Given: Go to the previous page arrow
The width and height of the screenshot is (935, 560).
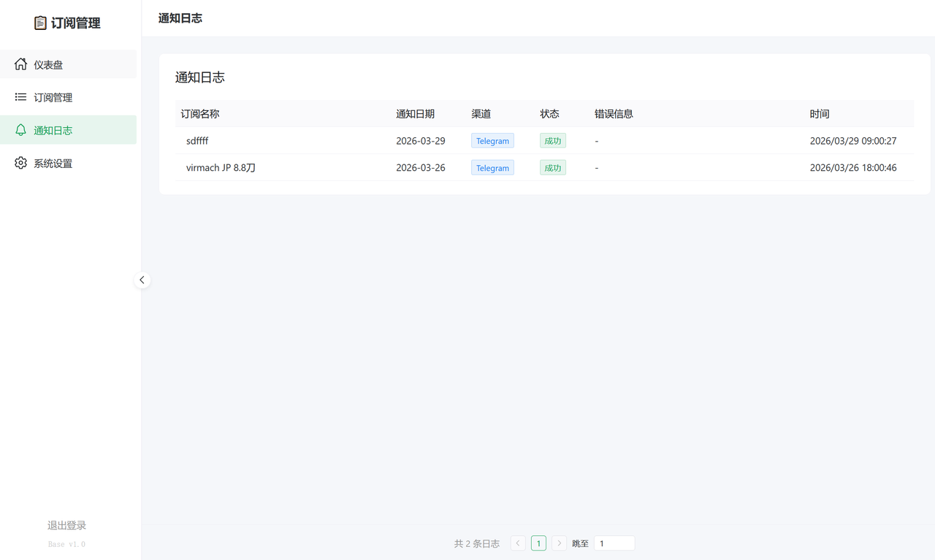Looking at the screenshot, I should (518, 543).
